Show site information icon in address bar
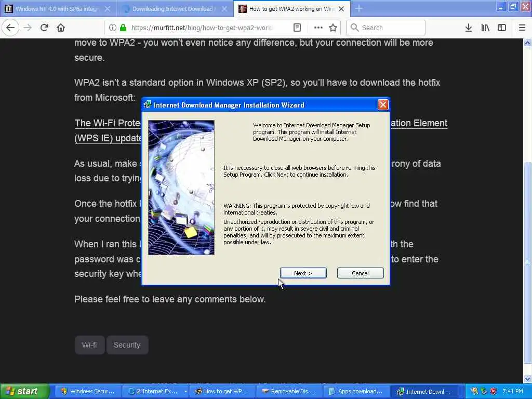 [113, 28]
